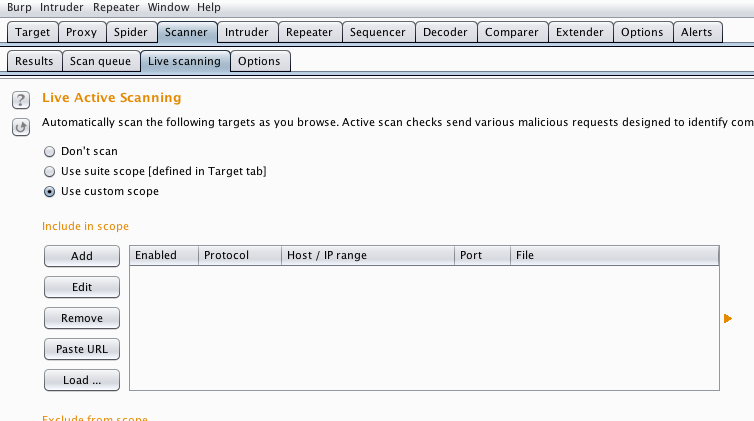The image size is (754, 421).
Task: Open the Help menu
Action: (x=209, y=7)
